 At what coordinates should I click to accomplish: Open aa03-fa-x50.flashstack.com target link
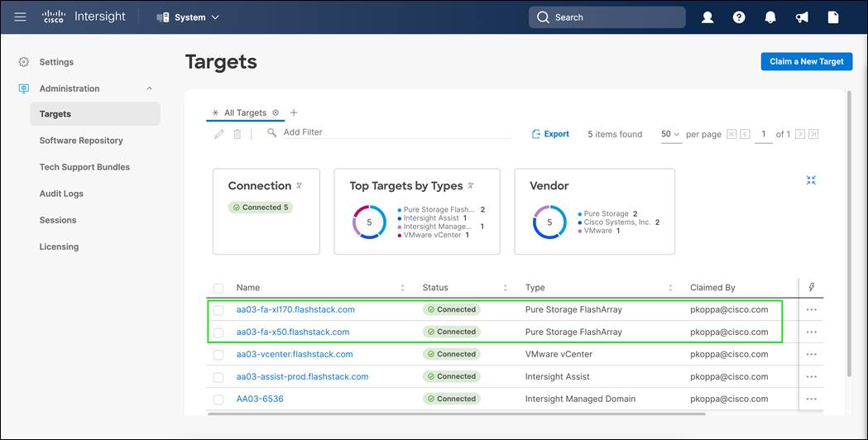pyautogui.click(x=293, y=332)
